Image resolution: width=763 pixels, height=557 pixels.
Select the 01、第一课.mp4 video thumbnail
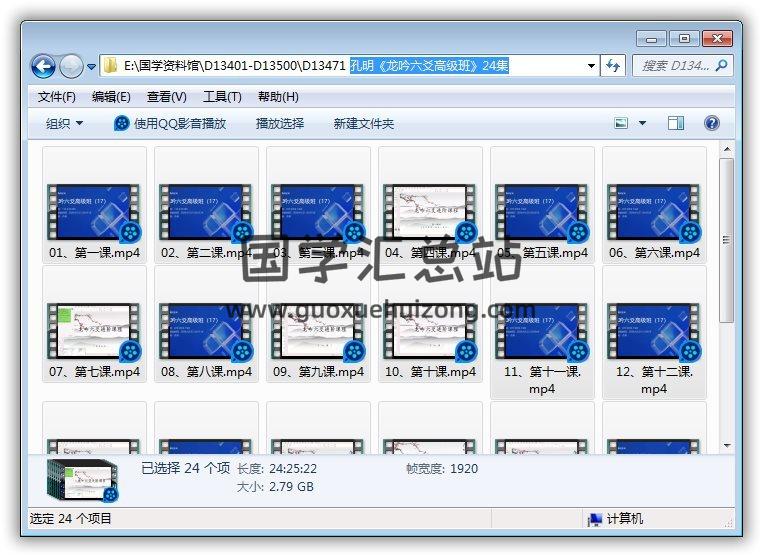[x=95, y=212]
